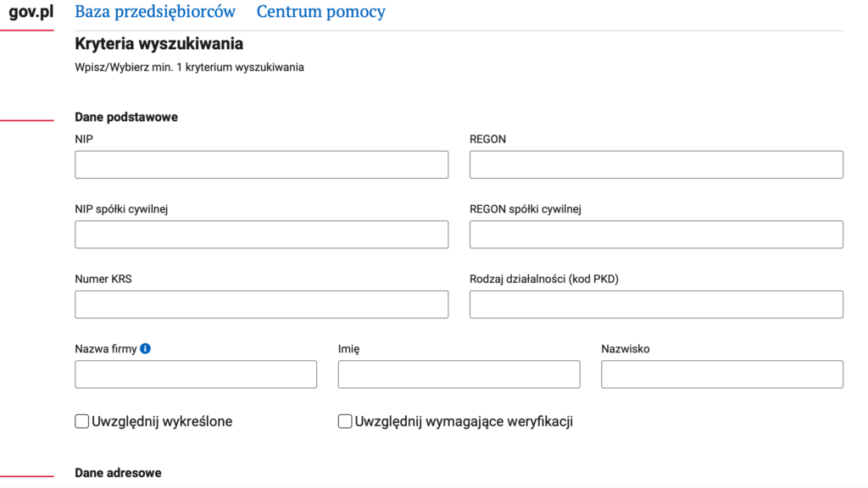Select the NIP spółki cywilnej field
The image size is (868, 488).
261,235
